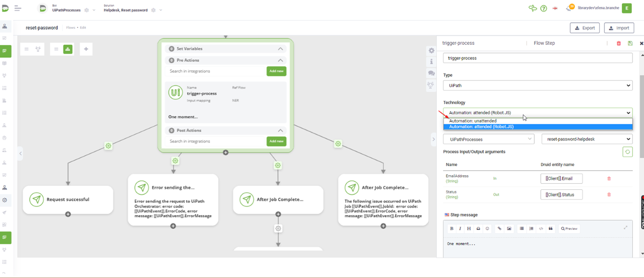Image resolution: width=644 pixels, height=278 pixels.
Task: Insert heading in step message editor
Action: click(x=469, y=229)
